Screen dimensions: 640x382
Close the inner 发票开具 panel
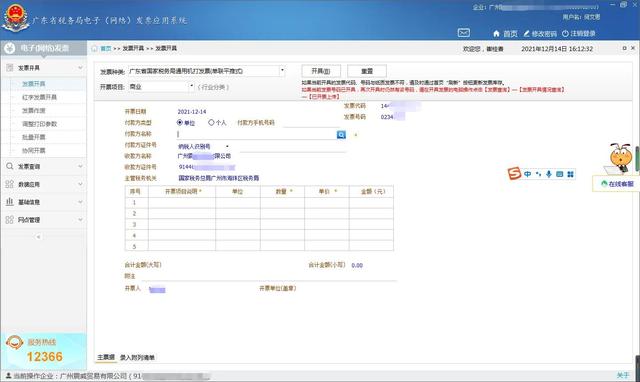[633, 48]
